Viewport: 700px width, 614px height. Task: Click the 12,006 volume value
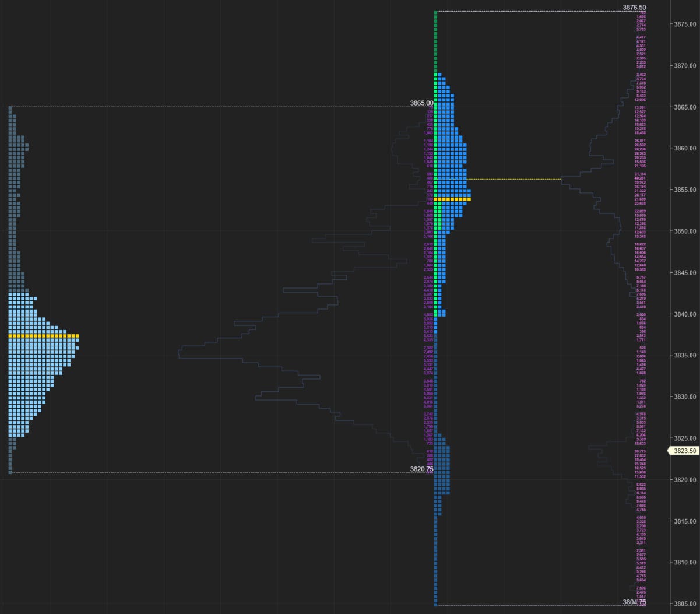point(641,100)
